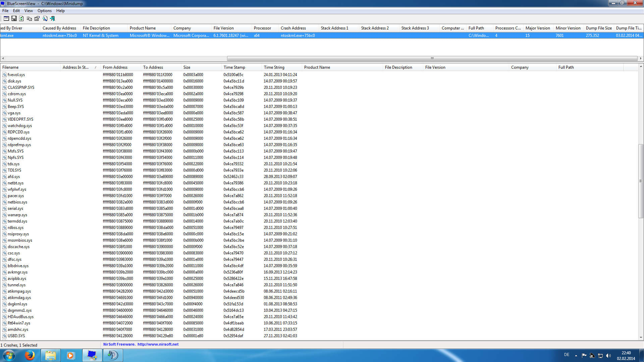Viewport: 644px width, 362px height.
Task: Open the Advanced Options toolbar icon
Action: click(x=6, y=18)
